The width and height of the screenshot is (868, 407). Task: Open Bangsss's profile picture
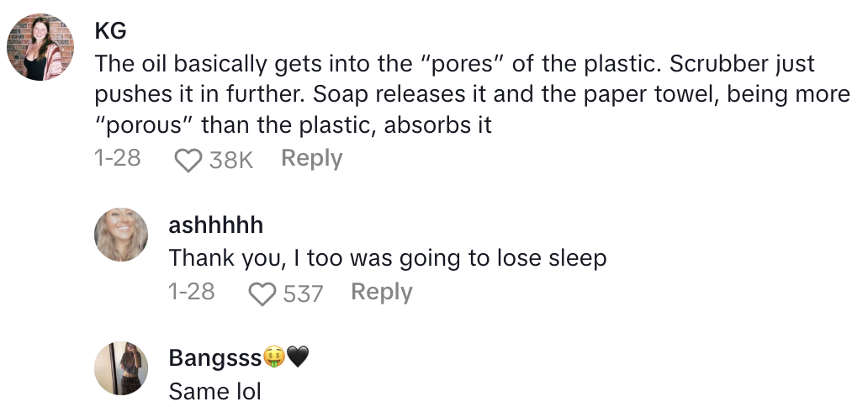tap(121, 368)
